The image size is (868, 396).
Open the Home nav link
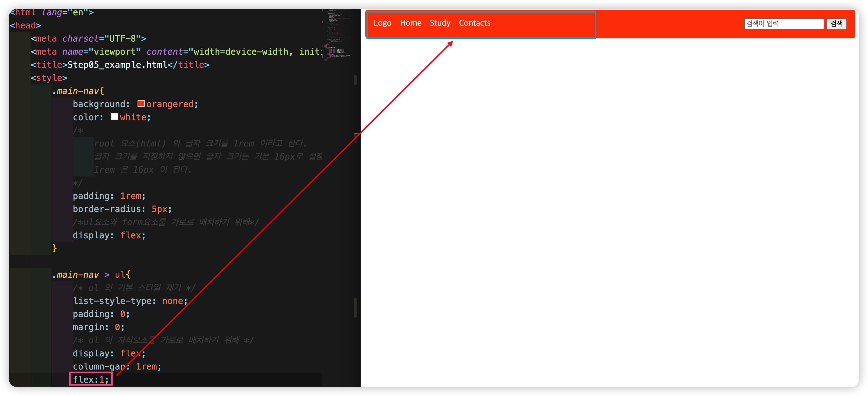click(x=410, y=23)
